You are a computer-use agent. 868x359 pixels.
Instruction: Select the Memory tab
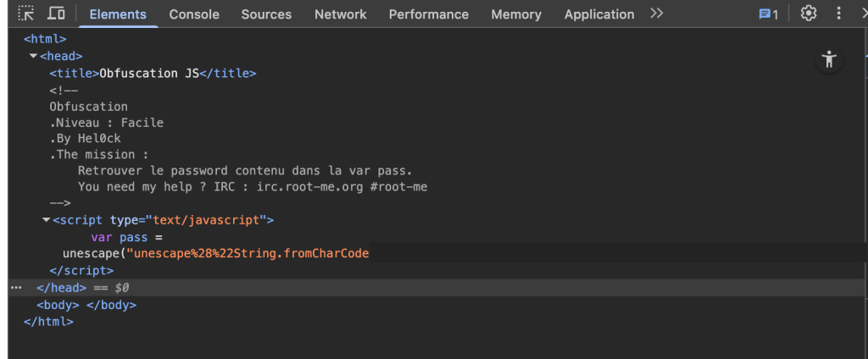click(515, 14)
